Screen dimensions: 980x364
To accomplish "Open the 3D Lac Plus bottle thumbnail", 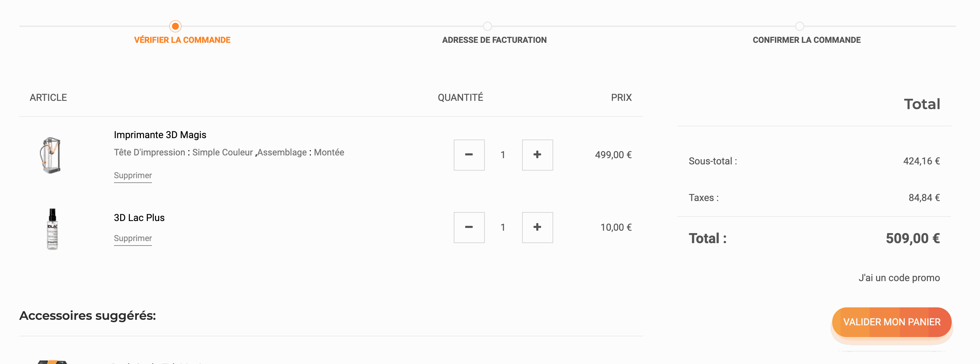I will (52, 229).
